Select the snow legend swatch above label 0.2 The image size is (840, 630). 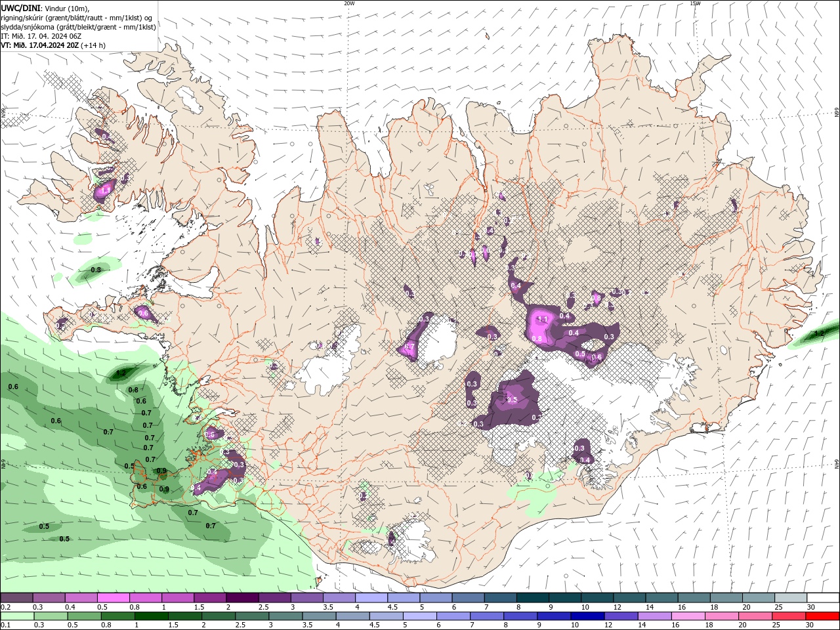click(17, 598)
